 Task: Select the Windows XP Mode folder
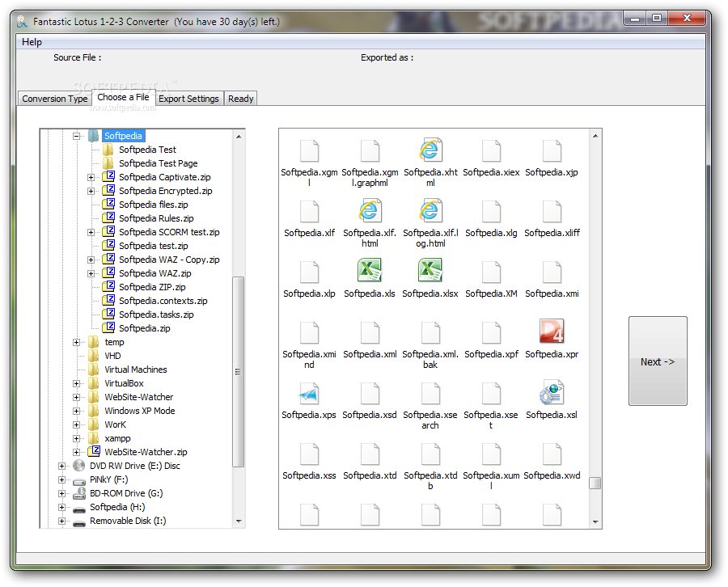coord(139,411)
